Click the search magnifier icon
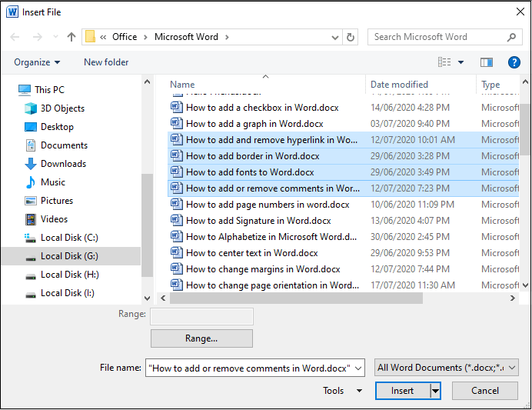532x410 pixels. click(x=511, y=37)
